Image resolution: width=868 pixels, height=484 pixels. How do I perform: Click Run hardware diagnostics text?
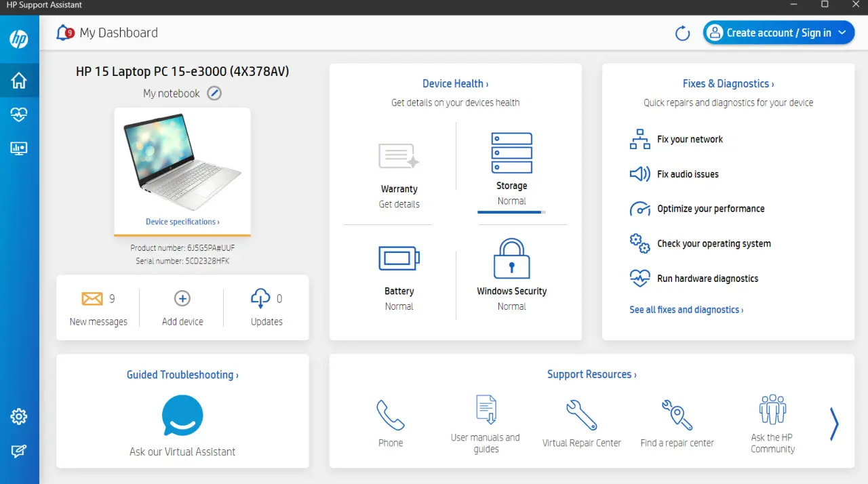click(x=708, y=279)
